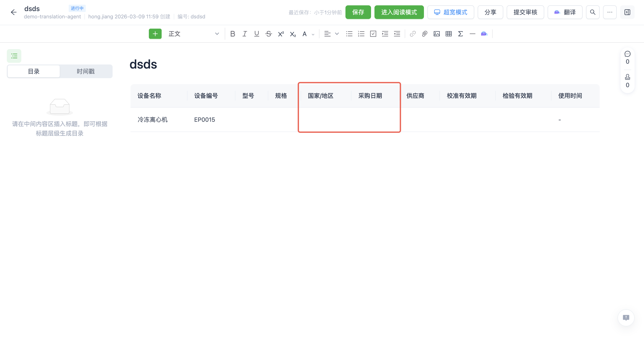Click the 保存 button to save
The image size is (644, 340).
coord(358,12)
